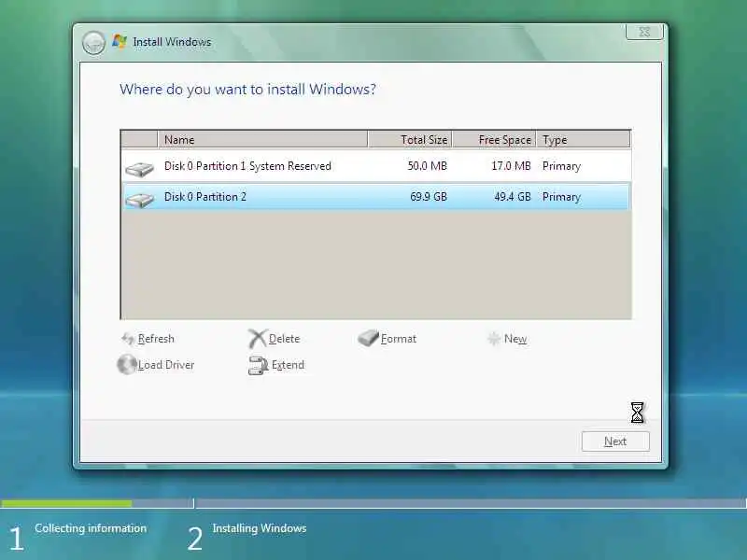
Task: Click the 17.0 MB free space cell
Action: click(x=511, y=166)
